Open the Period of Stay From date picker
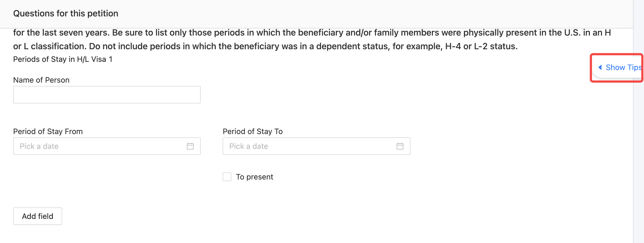 [x=107, y=146]
